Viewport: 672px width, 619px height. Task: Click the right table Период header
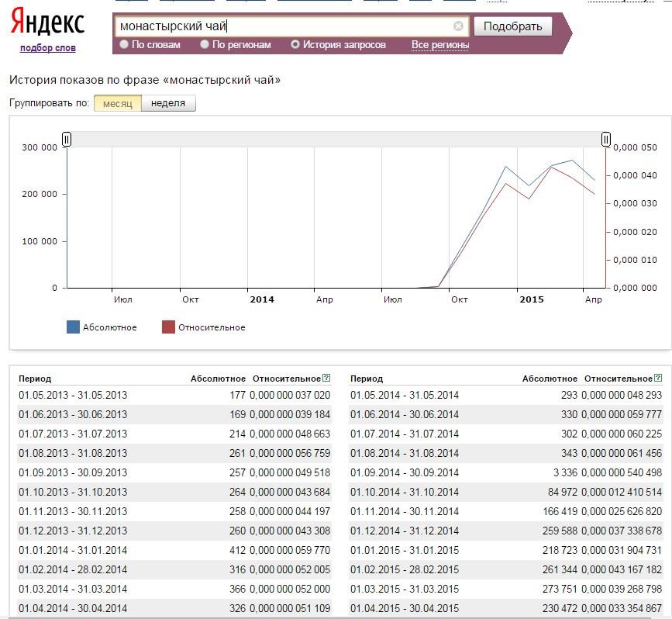[x=367, y=379]
